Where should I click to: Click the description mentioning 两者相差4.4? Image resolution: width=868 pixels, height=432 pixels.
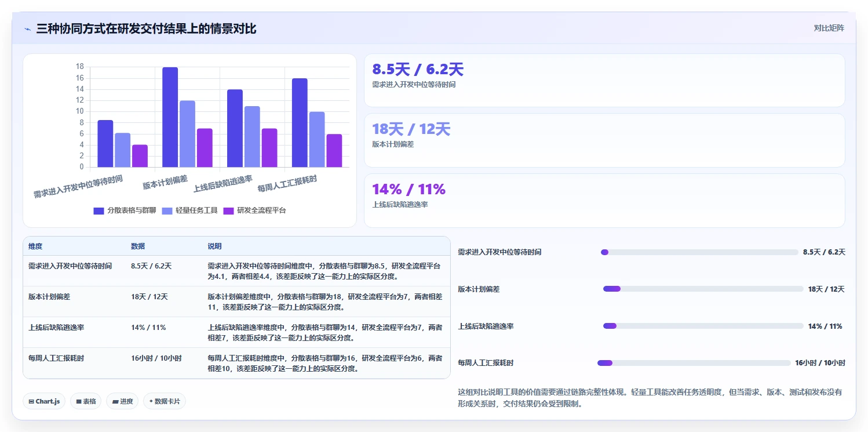click(324, 271)
